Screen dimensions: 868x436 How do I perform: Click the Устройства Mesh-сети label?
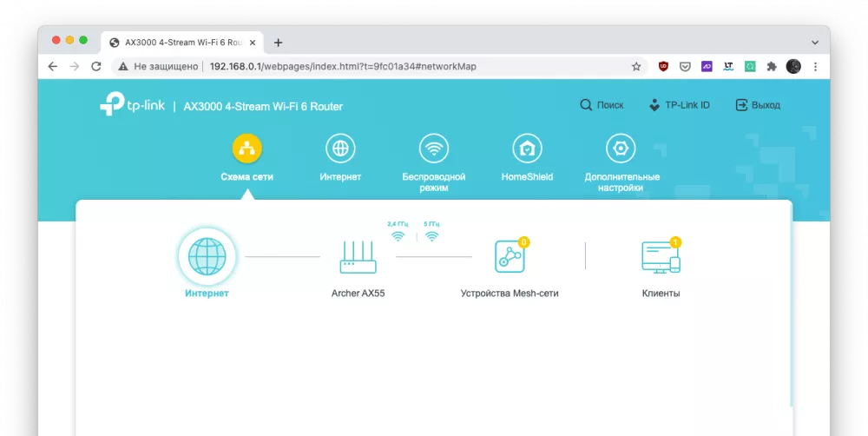510,294
